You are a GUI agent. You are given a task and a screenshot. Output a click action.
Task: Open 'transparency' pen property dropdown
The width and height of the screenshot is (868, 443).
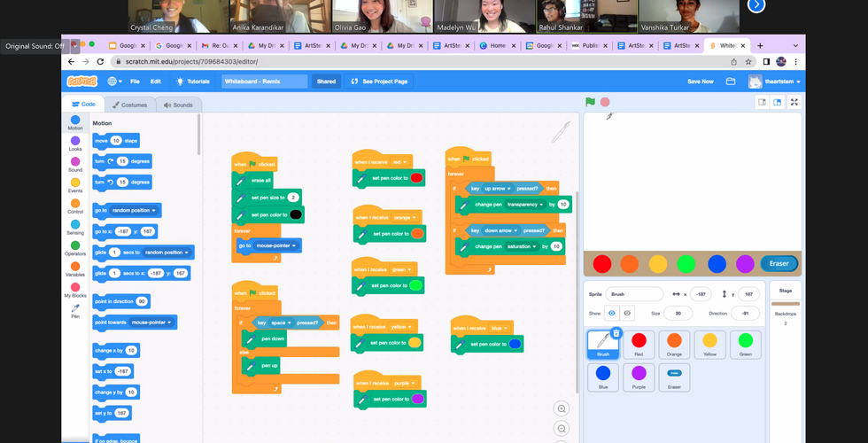click(x=524, y=205)
